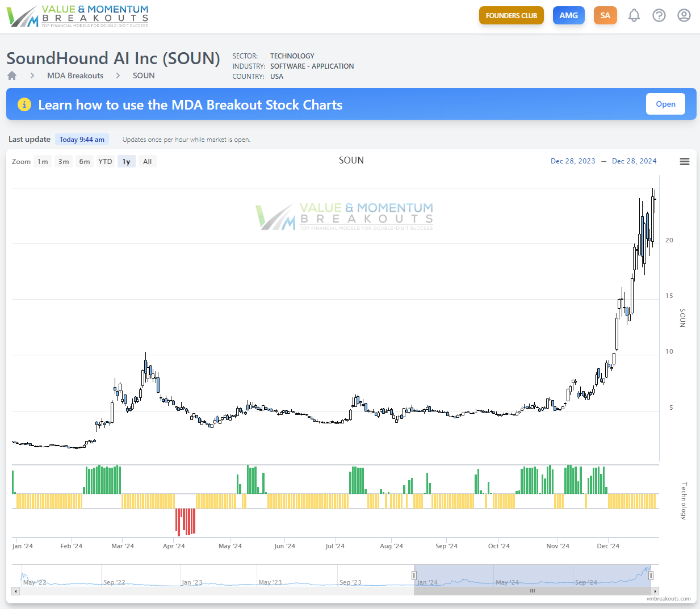Open the notifications bell icon
Image resolution: width=700 pixels, height=609 pixels.
point(634,15)
